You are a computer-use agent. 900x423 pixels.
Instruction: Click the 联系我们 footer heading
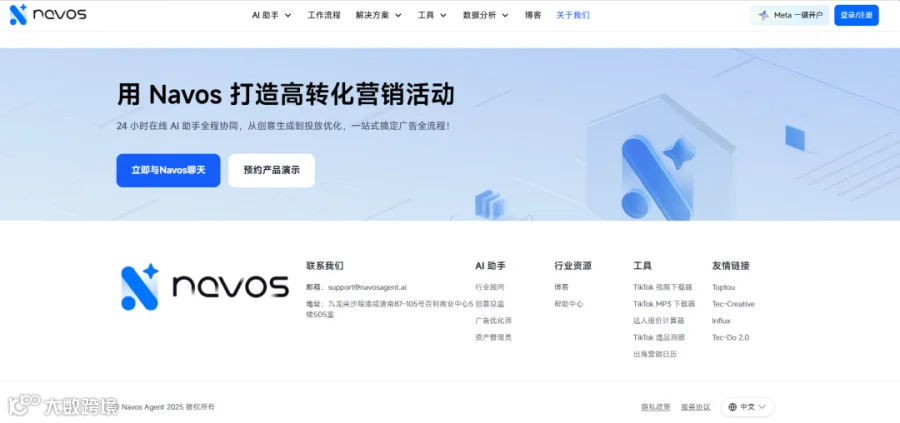pos(325,266)
